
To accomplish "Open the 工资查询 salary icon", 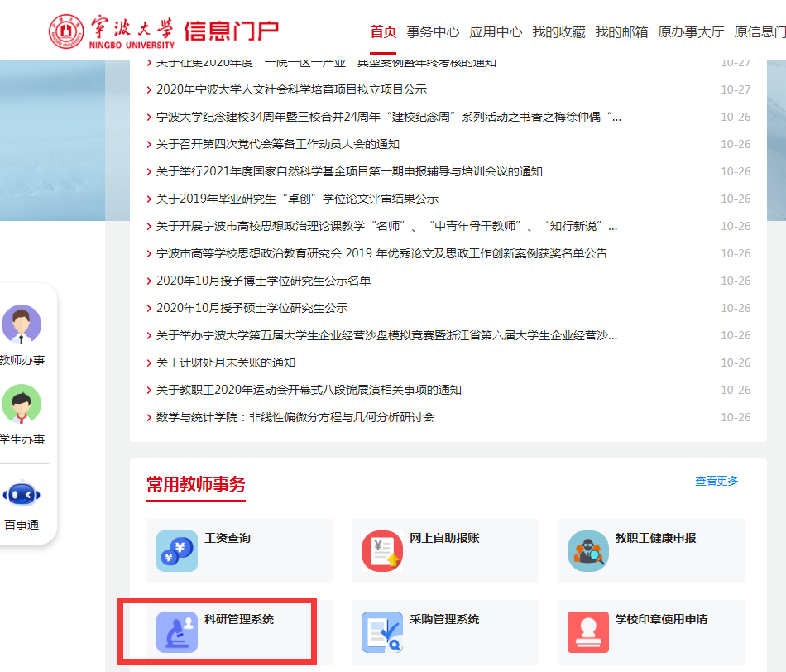I will (x=177, y=551).
